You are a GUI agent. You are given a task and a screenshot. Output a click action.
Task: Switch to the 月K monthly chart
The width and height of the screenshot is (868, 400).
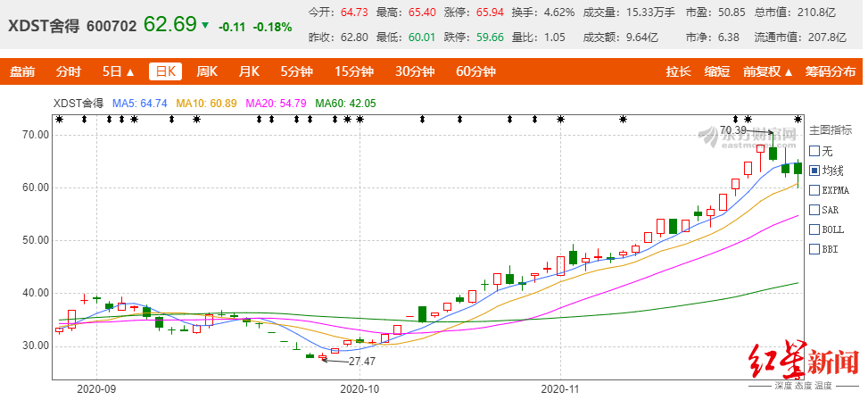click(249, 71)
